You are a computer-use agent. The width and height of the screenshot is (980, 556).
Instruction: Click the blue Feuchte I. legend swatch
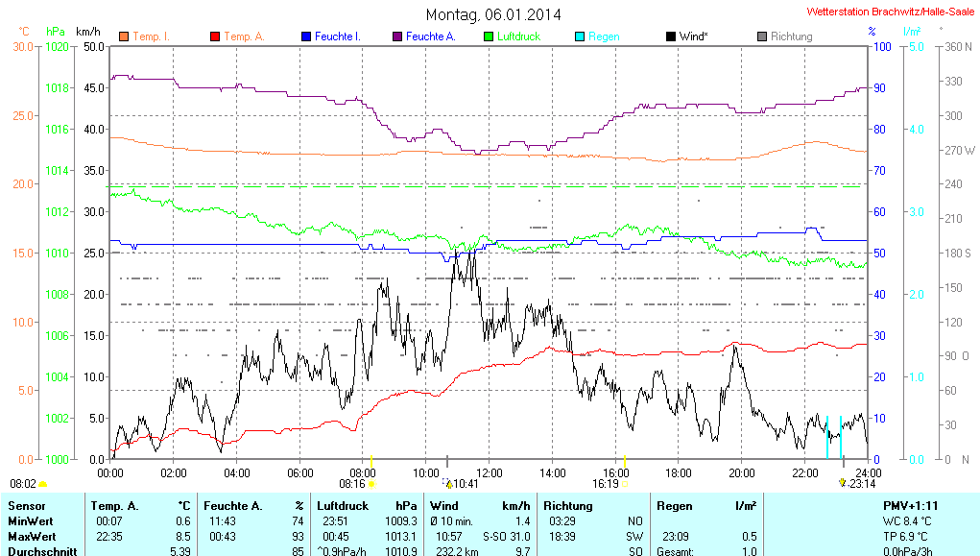pos(306,36)
